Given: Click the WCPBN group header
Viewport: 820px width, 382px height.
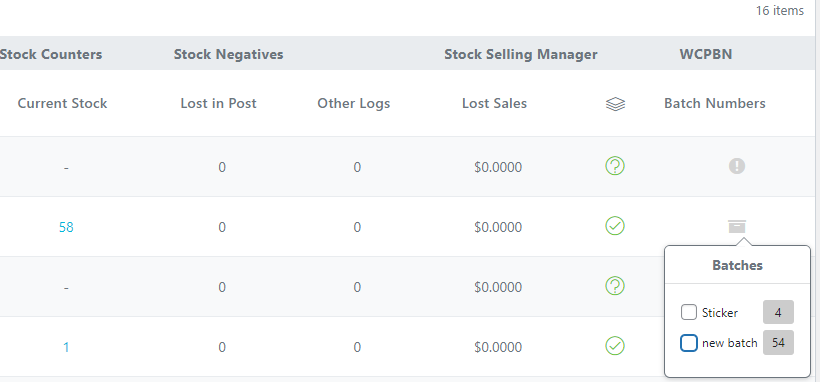Looking at the screenshot, I should 706,54.
